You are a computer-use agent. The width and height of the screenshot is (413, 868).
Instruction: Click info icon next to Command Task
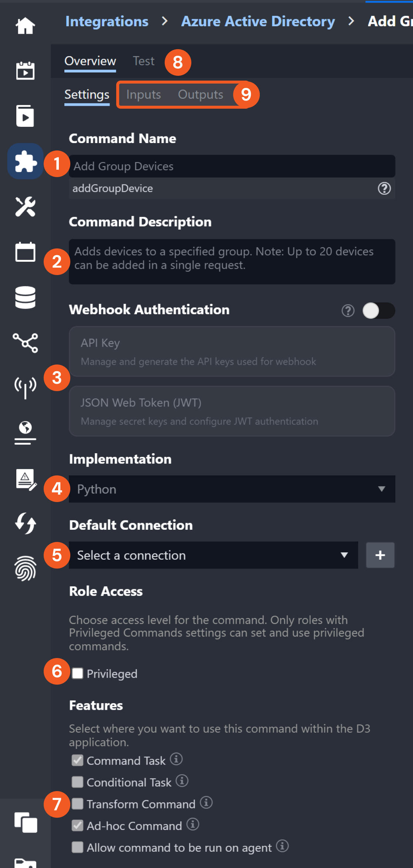coord(176,759)
